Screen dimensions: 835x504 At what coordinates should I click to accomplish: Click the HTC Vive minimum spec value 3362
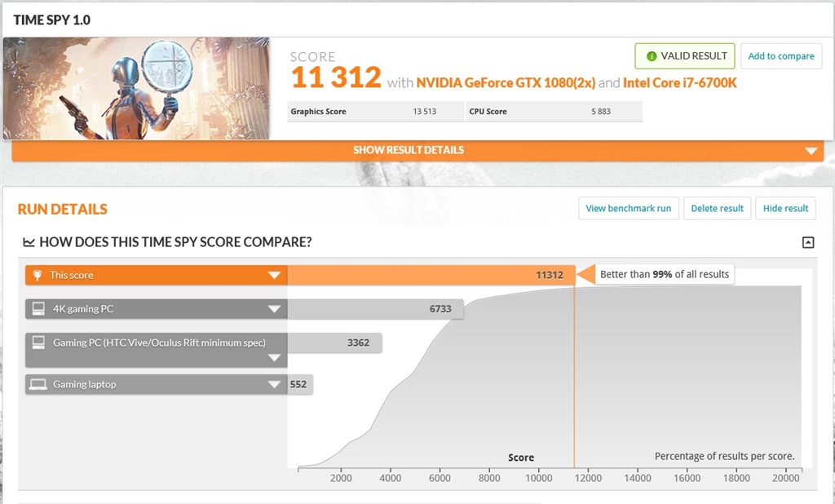pyautogui.click(x=359, y=343)
